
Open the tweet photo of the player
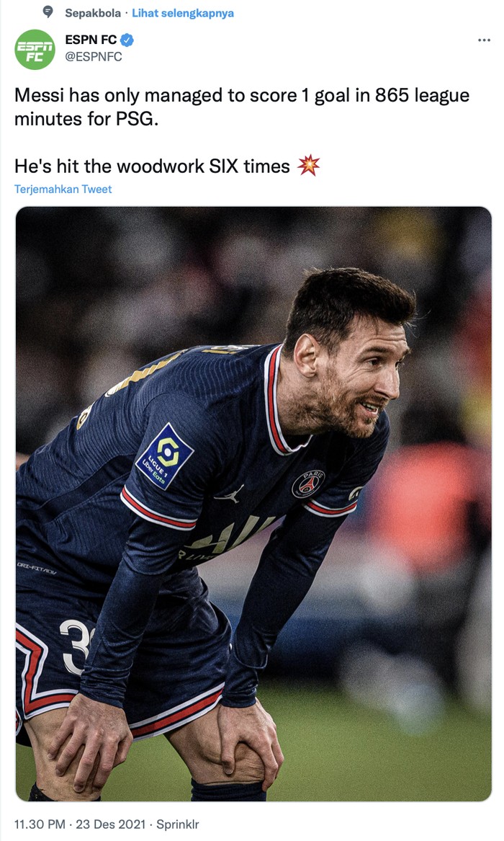[253, 503]
